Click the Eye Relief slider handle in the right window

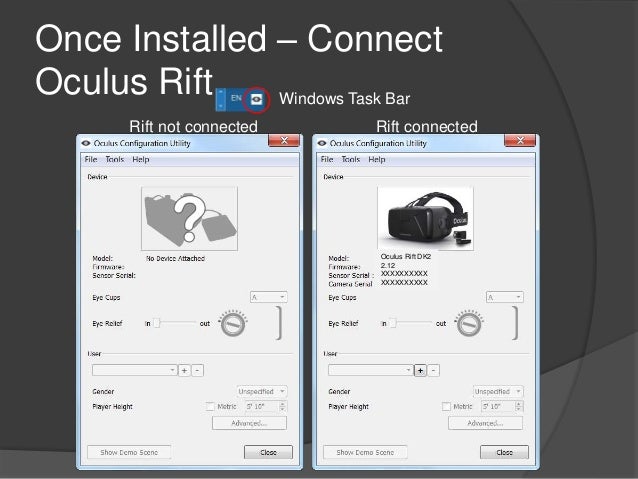(393, 323)
